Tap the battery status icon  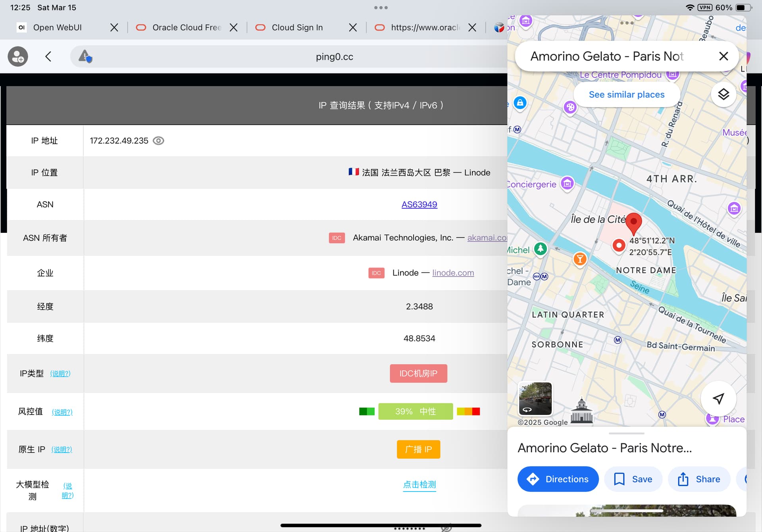pyautogui.click(x=743, y=8)
